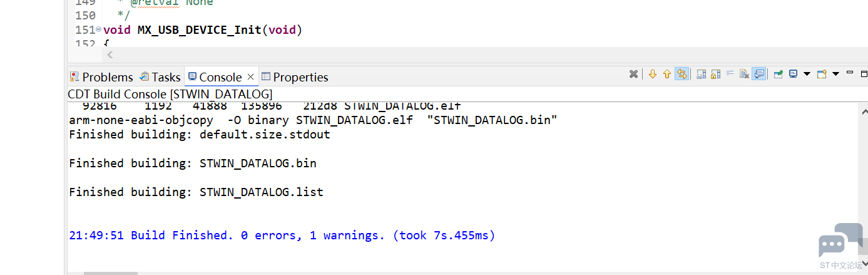
Task: Toggle bring console to front when building
Action: click(x=759, y=74)
